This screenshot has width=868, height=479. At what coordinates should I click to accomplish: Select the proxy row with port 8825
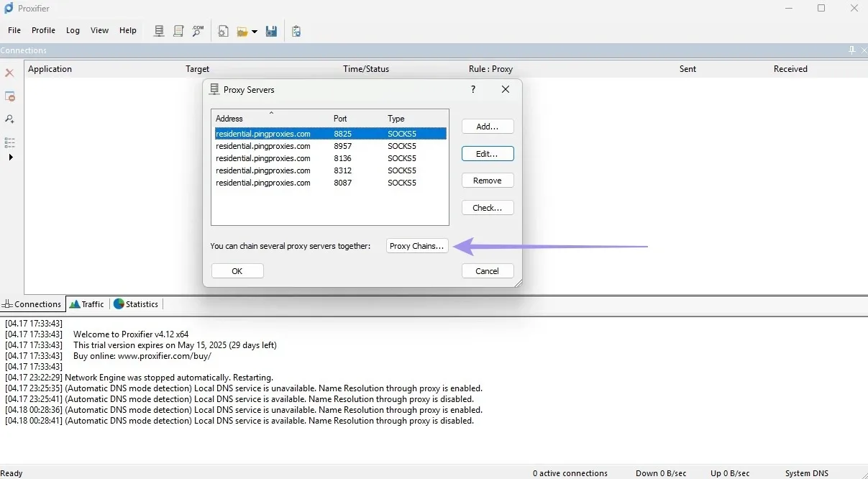(x=330, y=134)
